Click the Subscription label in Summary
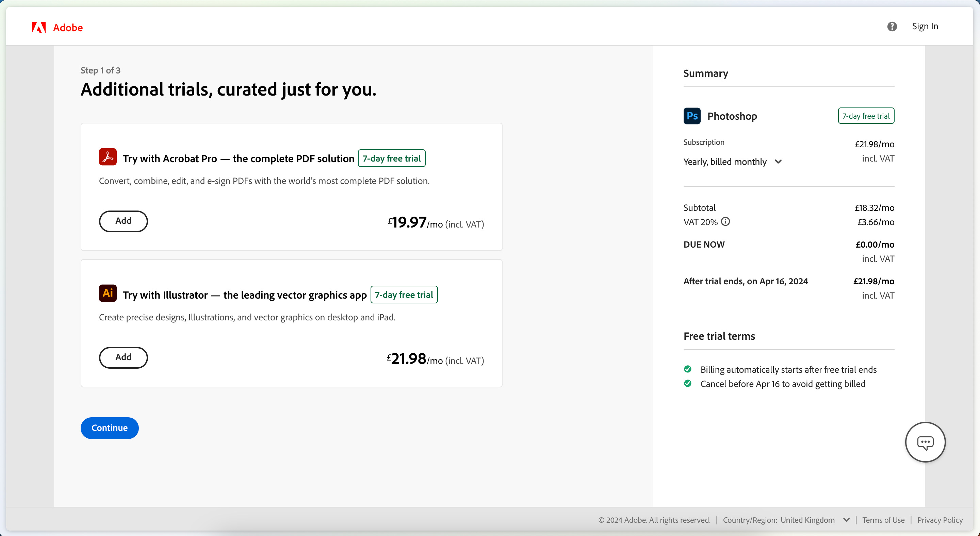 [704, 142]
